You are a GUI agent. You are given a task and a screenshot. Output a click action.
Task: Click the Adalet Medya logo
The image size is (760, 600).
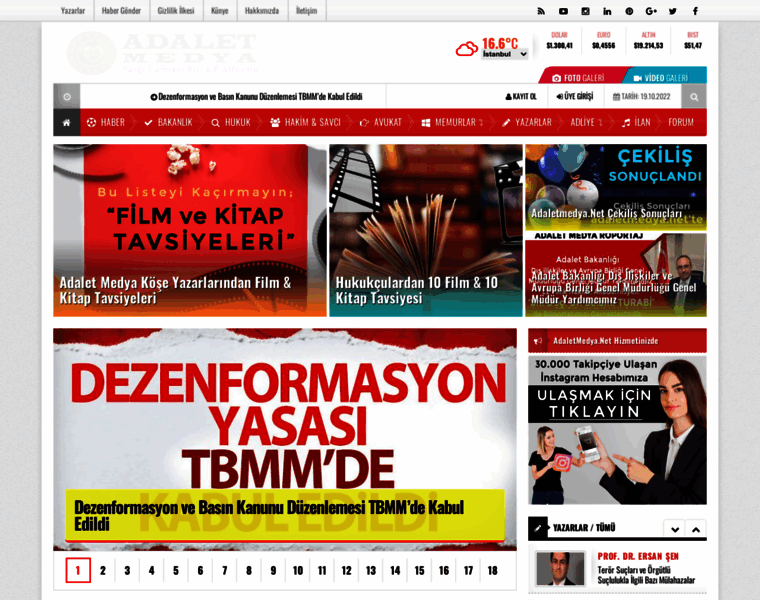click(162, 53)
